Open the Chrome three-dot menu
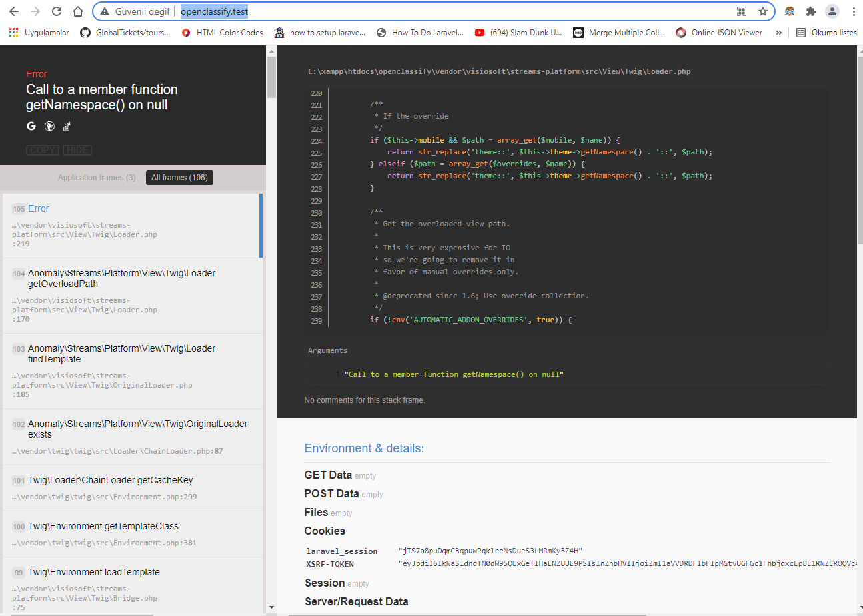This screenshot has height=616, width=863. 854,11
